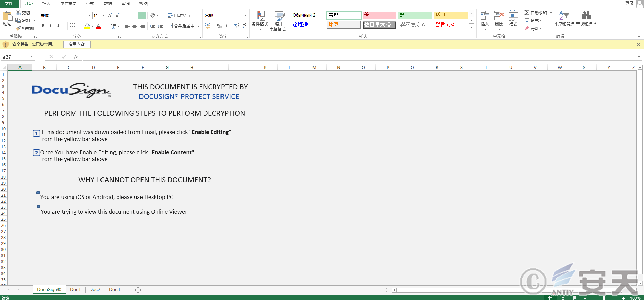Apply the 好 (Good) cell style
Image resolution: width=644 pixels, height=300 pixels.
tap(415, 15)
